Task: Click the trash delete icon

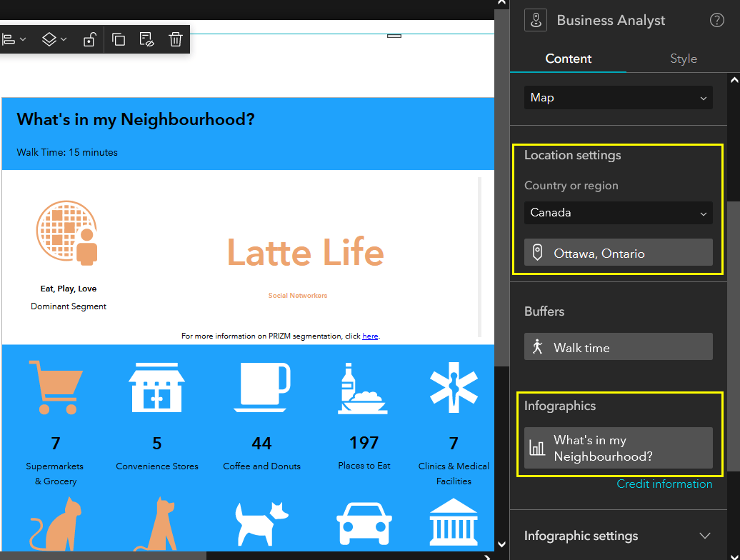Action: point(176,39)
